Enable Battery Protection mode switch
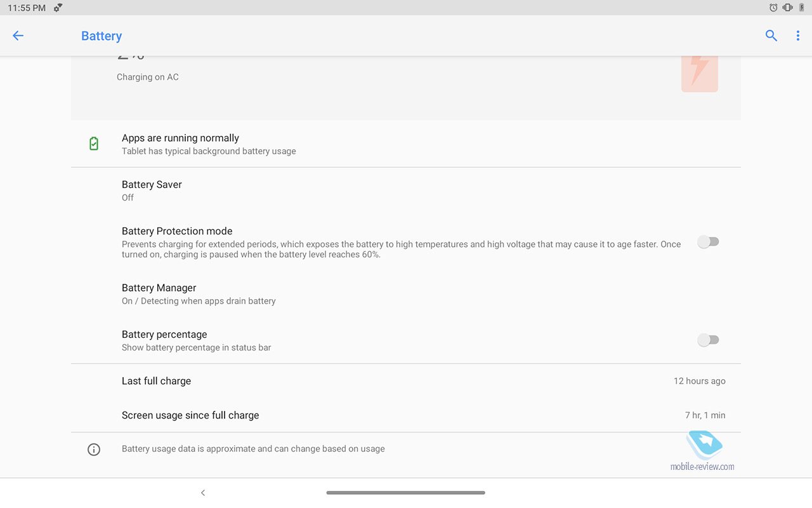This screenshot has width=812, height=508. (708, 242)
